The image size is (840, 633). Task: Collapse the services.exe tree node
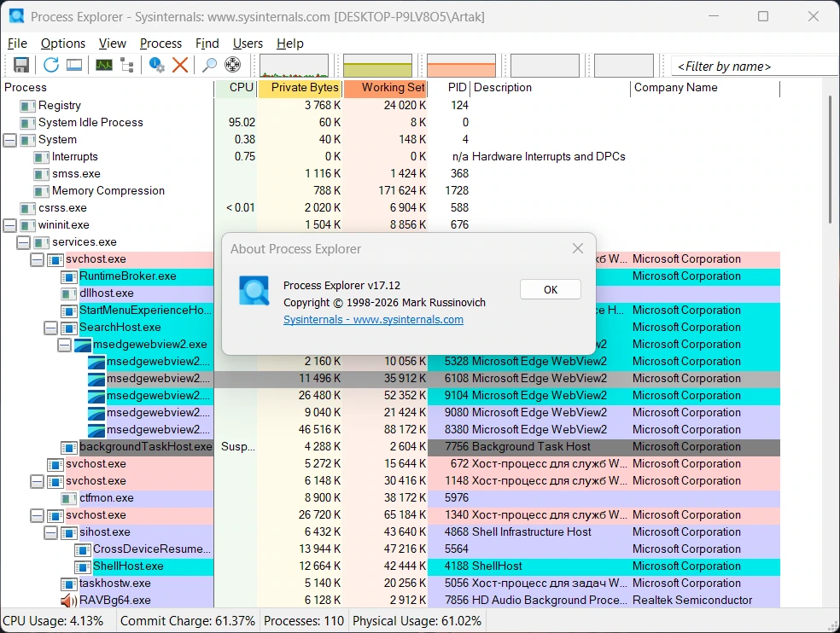pyautogui.click(x=24, y=242)
